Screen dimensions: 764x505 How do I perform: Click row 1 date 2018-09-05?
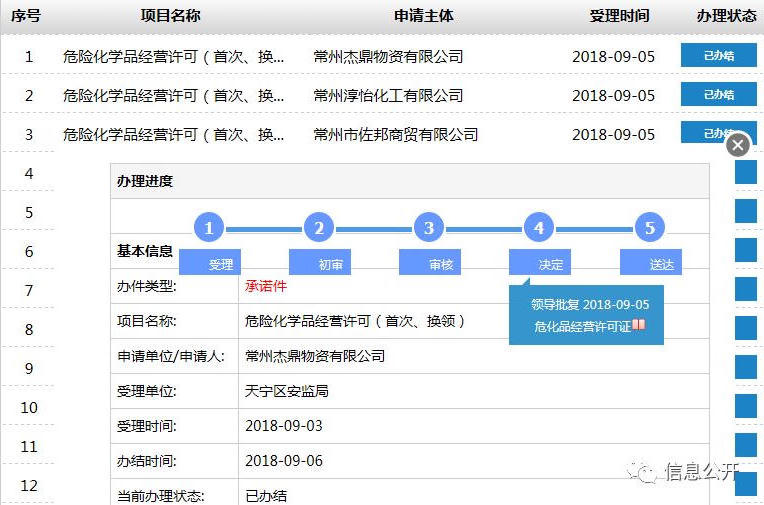613,57
